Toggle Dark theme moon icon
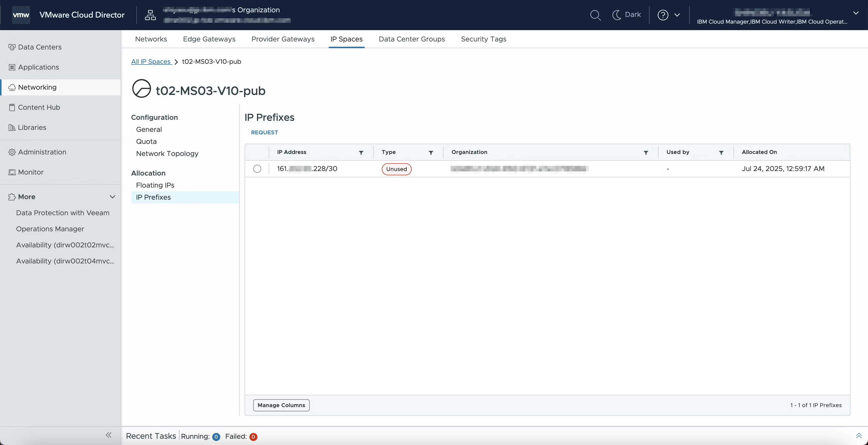The height and width of the screenshot is (445, 868). pos(617,15)
